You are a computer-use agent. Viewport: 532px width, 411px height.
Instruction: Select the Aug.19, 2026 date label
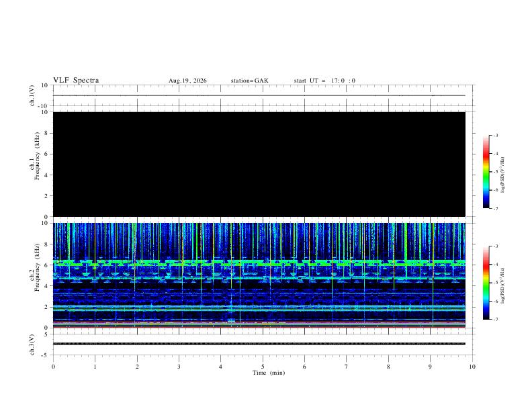(187, 81)
